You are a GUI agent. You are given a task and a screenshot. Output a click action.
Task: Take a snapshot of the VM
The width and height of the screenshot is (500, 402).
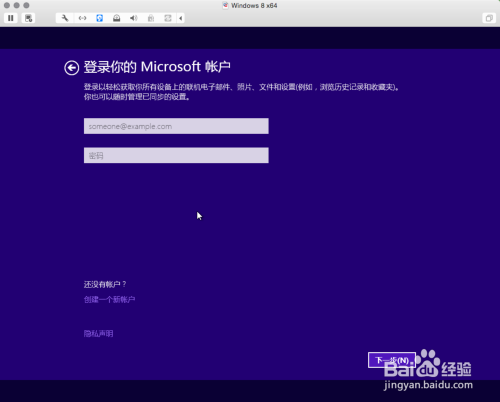click(28, 18)
